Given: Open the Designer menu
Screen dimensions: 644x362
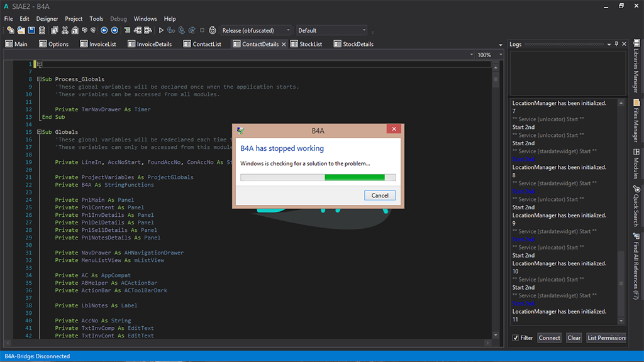Looking at the screenshot, I should 47,19.
